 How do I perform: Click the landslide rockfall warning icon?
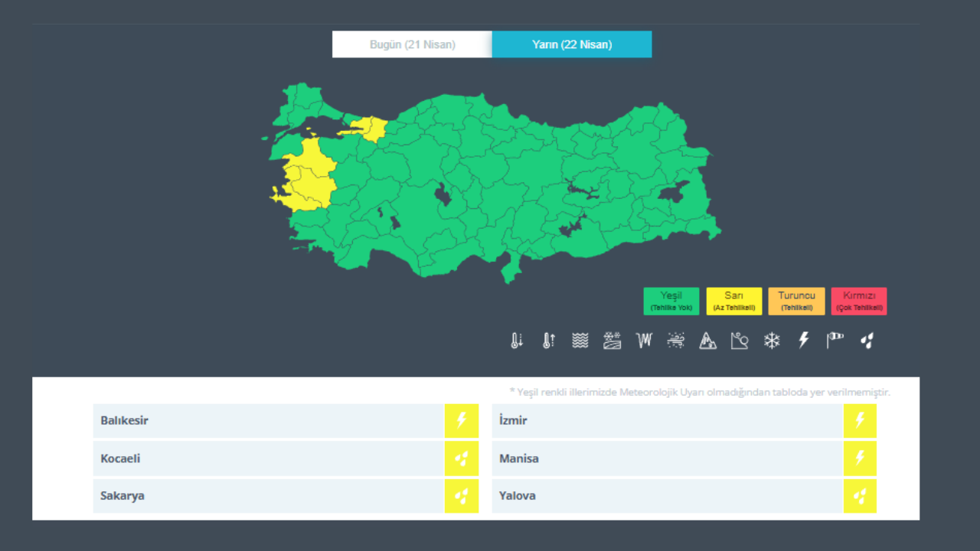pyautogui.click(x=739, y=341)
